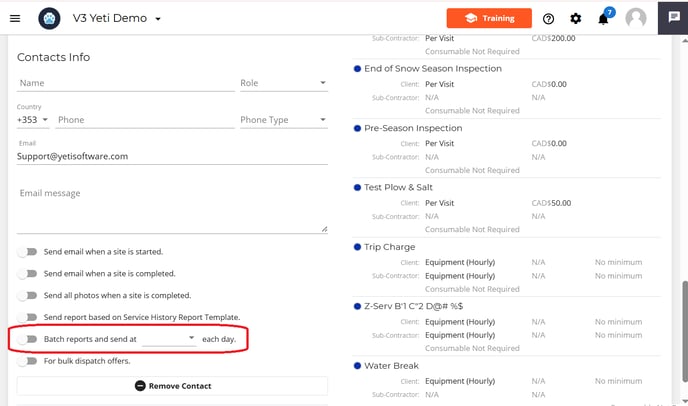688x406 pixels.
Task: Open the Phone Type dropdown
Action: tap(283, 120)
